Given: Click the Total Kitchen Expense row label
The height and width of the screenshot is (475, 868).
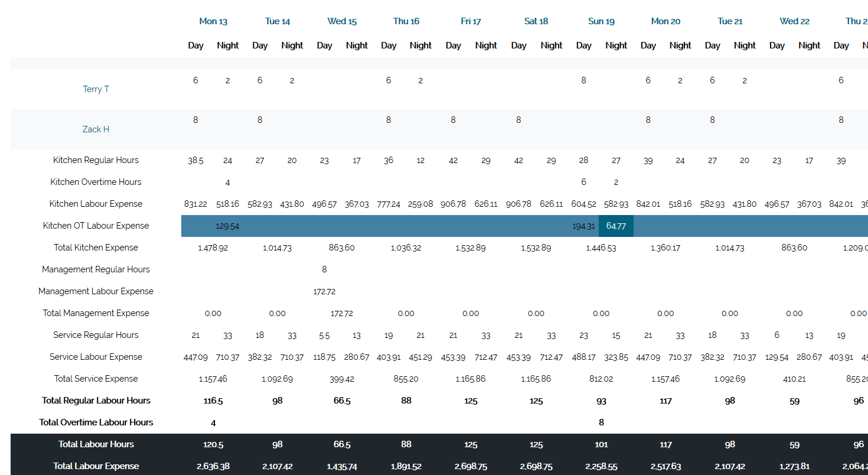Looking at the screenshot, I should tap(96, 248).
